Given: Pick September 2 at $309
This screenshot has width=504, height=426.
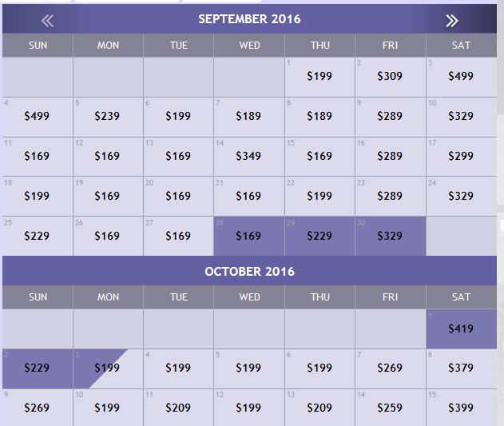Looking at the screenshot, I should click(x=390, y=77).
